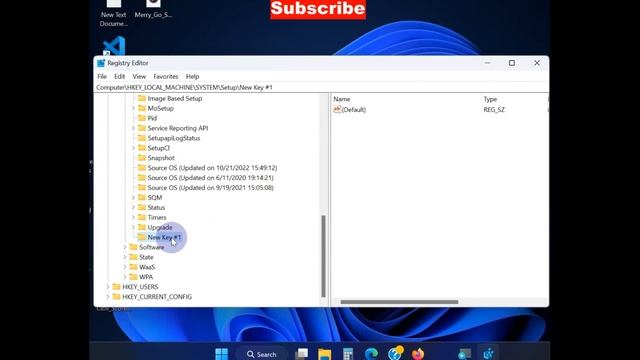Expand the Timers key

(x=133, y=217)
